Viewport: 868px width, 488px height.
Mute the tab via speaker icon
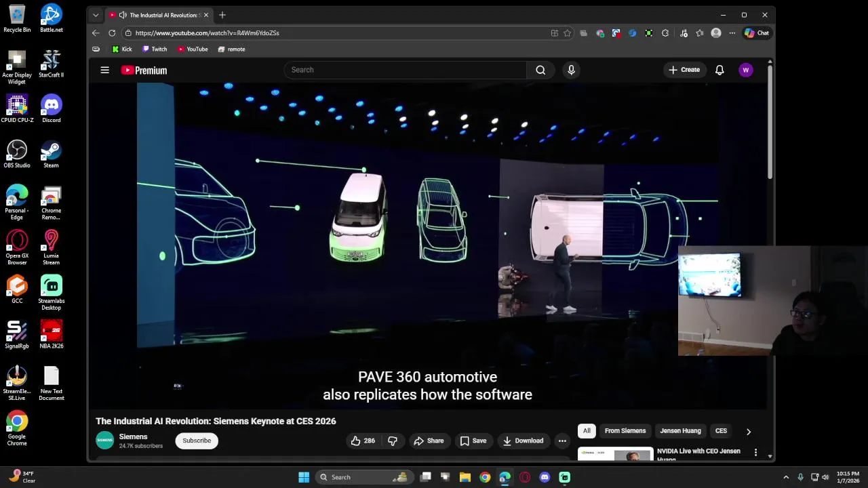click(x=123, y=15)
